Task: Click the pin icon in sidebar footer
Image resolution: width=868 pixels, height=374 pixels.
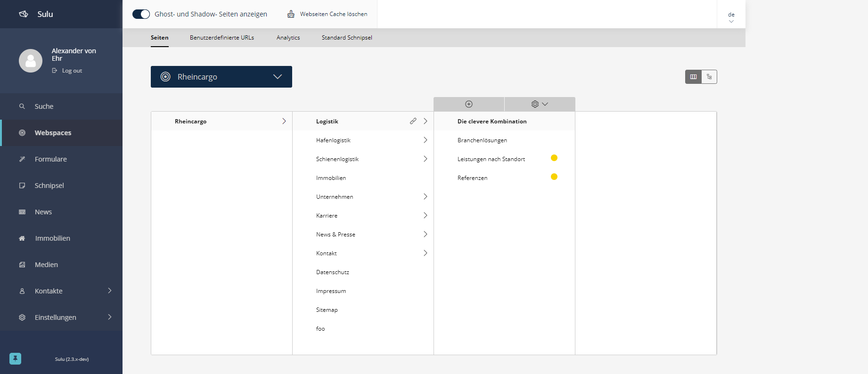Action: point(15,359)
